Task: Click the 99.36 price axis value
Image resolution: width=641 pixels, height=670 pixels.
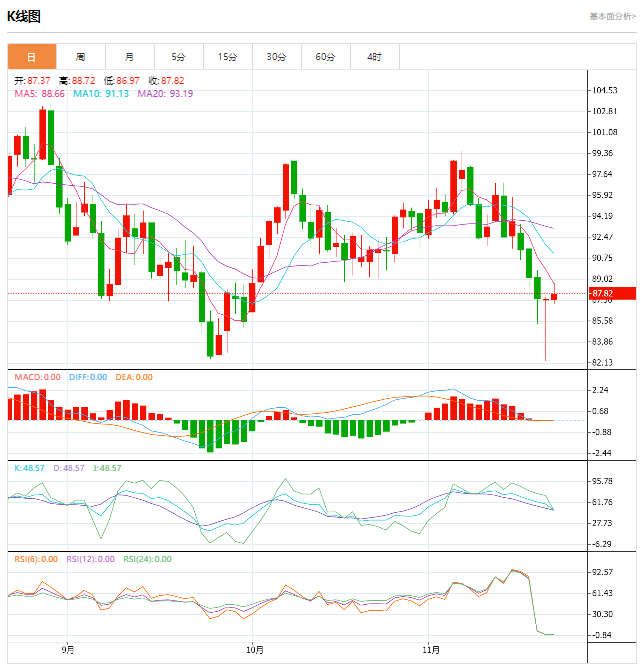Action: click(602, 153)
